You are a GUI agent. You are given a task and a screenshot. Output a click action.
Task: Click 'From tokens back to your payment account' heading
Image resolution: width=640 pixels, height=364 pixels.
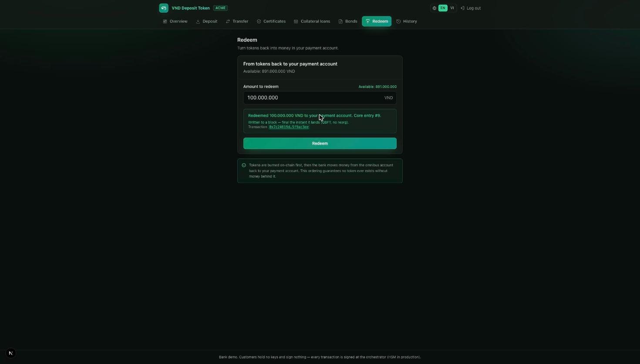[290, 64]
